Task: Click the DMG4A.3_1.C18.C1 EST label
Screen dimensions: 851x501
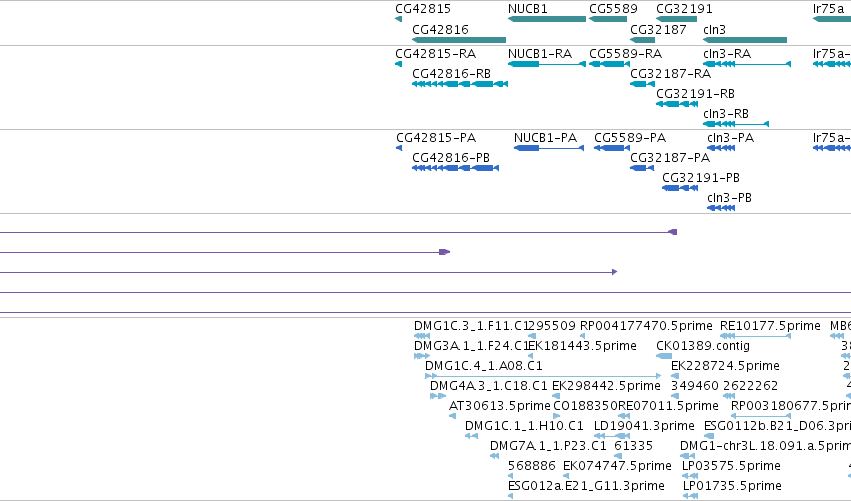Action: (x=488, y=386)
